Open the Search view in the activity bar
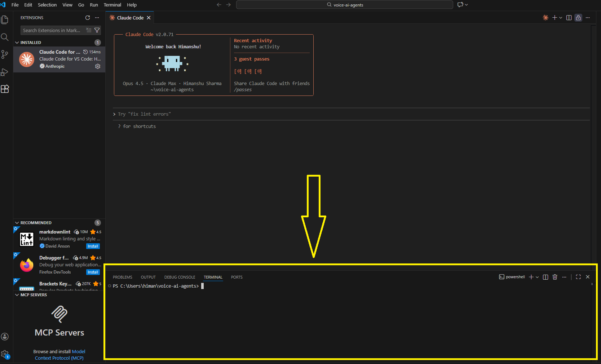The image size is (601, 364). click(5, 37)
